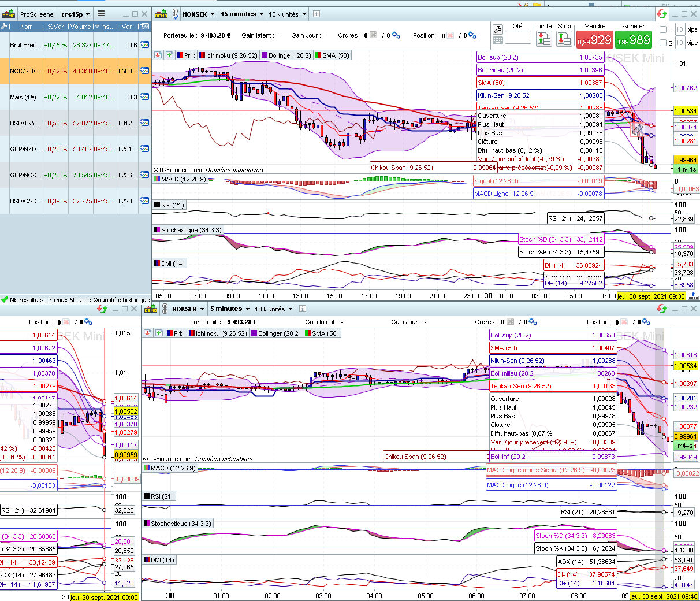Open RSI (21) label on 15-minute chart

click(x=169, y=205)
